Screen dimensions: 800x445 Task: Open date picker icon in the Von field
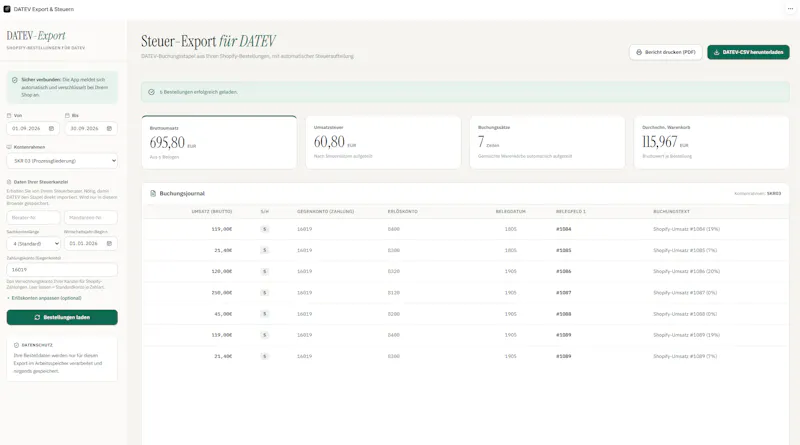click(x=51, y=129)
